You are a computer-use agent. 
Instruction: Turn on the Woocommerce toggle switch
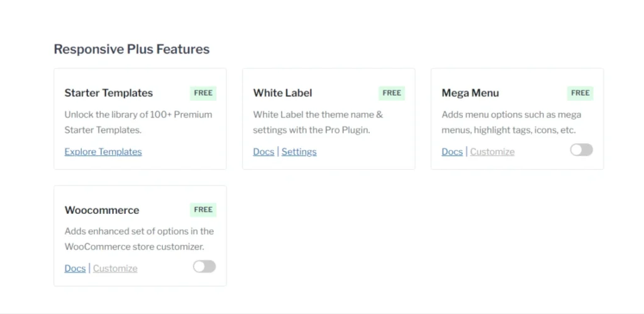(x=204, y=267)
